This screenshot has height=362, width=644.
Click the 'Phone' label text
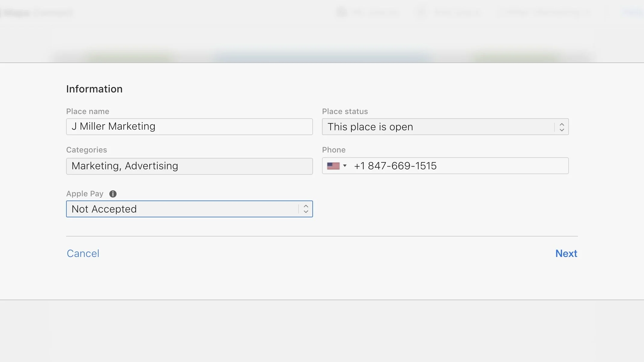click(x=334, y=150)
